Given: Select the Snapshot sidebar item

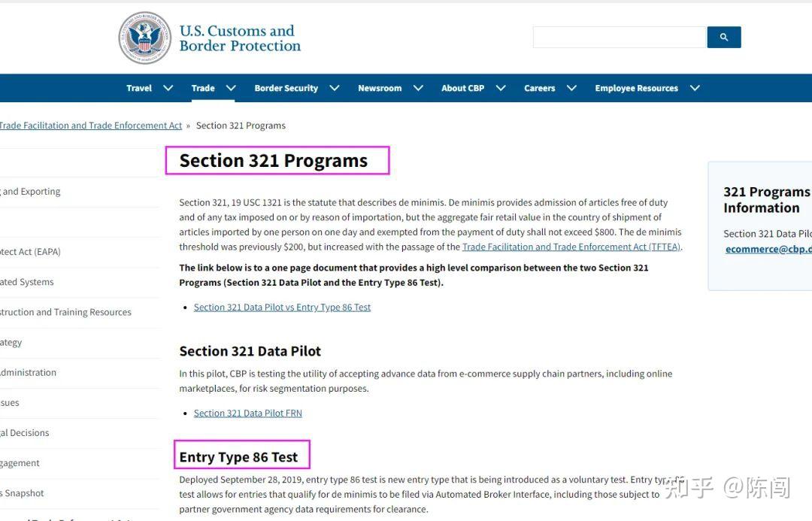Looking at the screenshot, I should point(22,492).
